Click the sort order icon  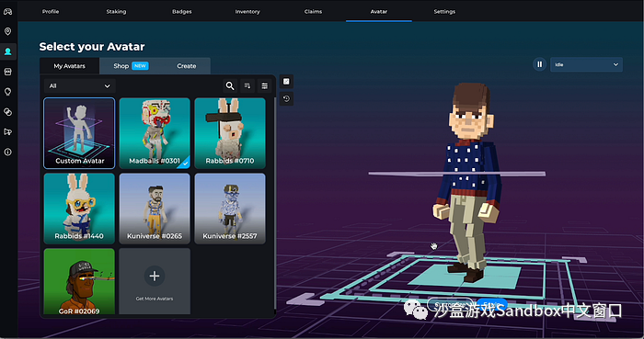click(x=247, y=85)
